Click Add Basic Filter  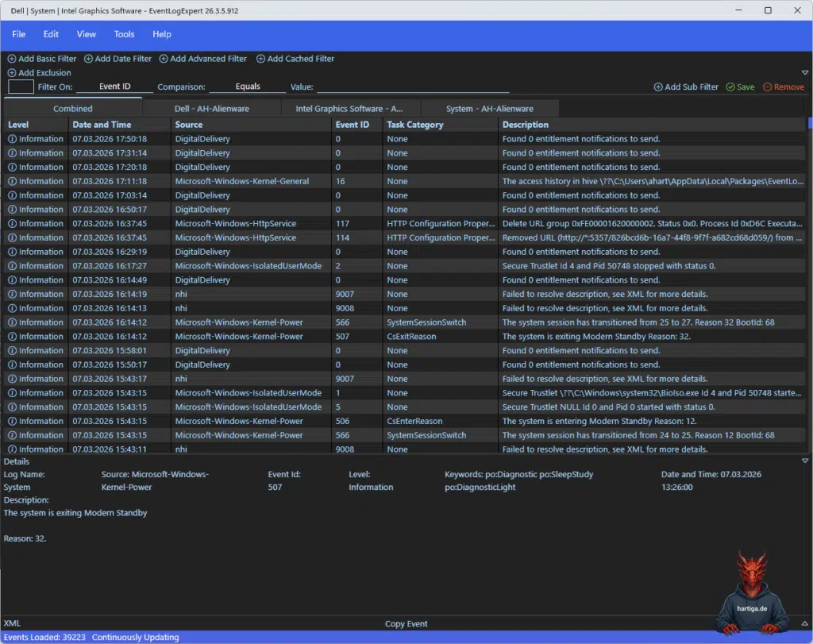click(x=41, y=58)
